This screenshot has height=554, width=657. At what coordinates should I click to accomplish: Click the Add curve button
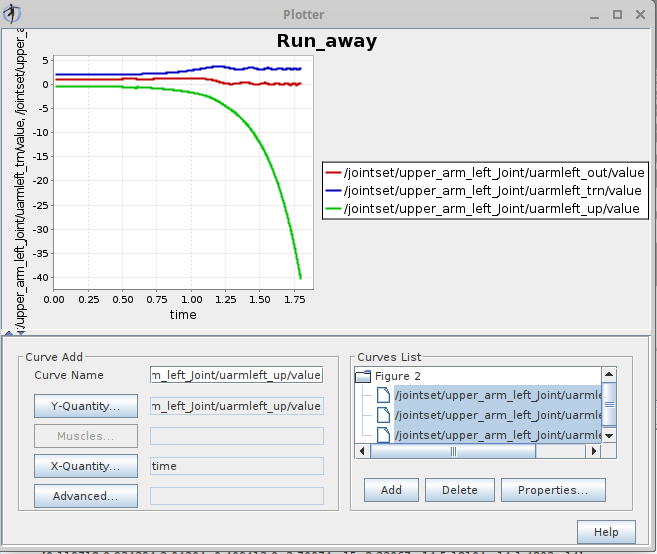[391, 490]
